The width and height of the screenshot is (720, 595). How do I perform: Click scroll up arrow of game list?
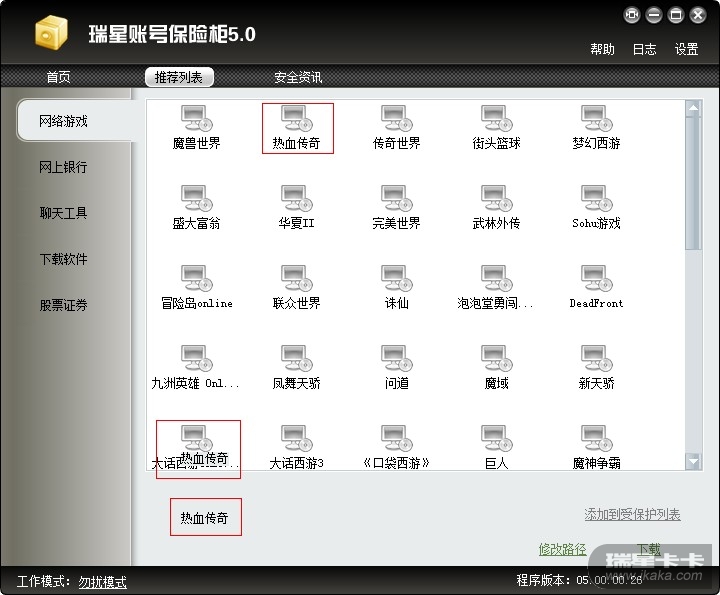point(693,108)
